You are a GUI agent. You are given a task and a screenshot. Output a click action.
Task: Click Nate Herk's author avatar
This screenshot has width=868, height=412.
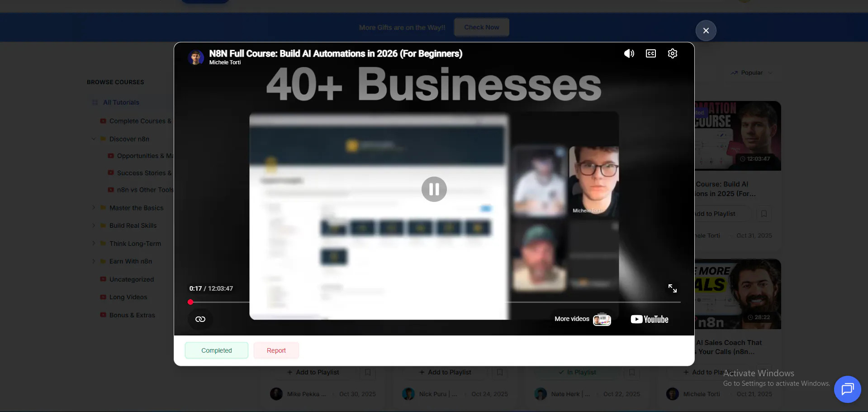point(541,394)
